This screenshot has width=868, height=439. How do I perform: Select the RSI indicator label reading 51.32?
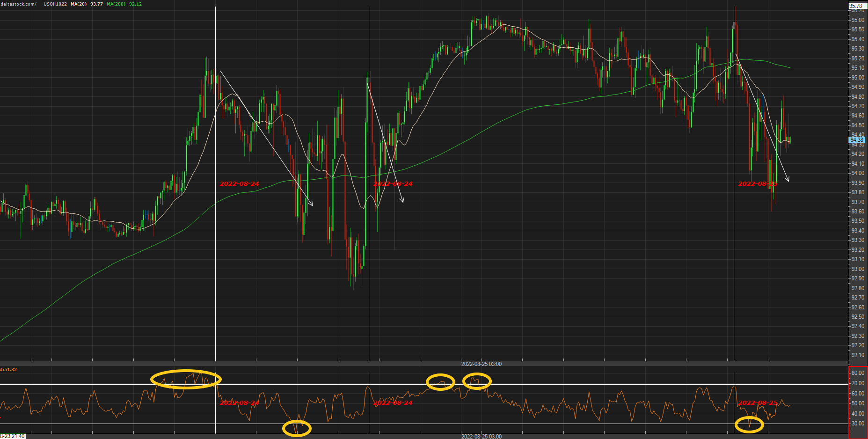8,370
